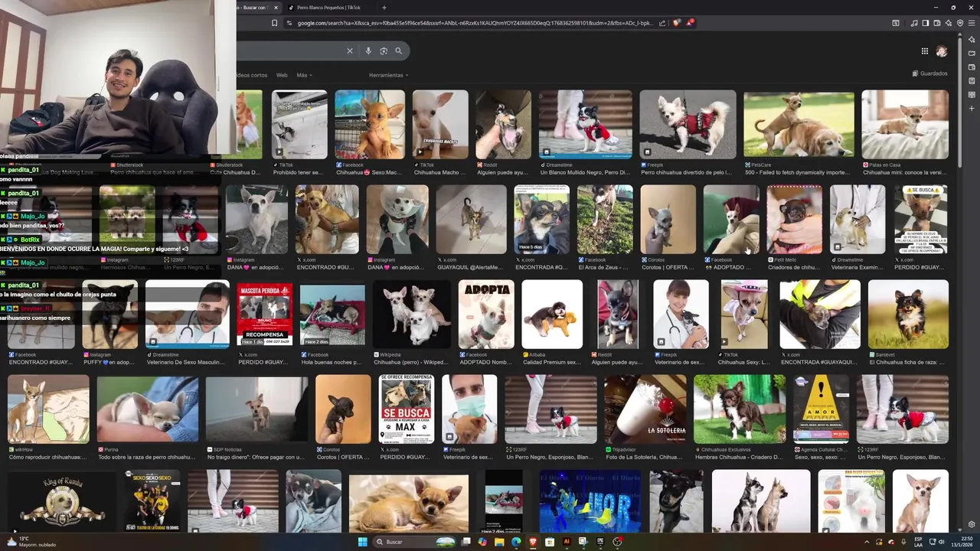This screenshot has width=980, height=551.
Task: Open Brave browser taskbar icon
Action: [x=533, y=542]
